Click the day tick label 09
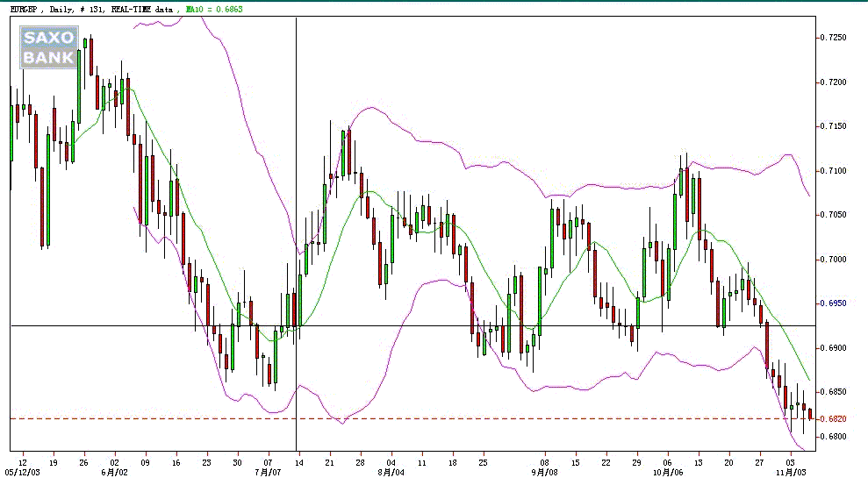868x485 pixels. [x=145, y=463]
